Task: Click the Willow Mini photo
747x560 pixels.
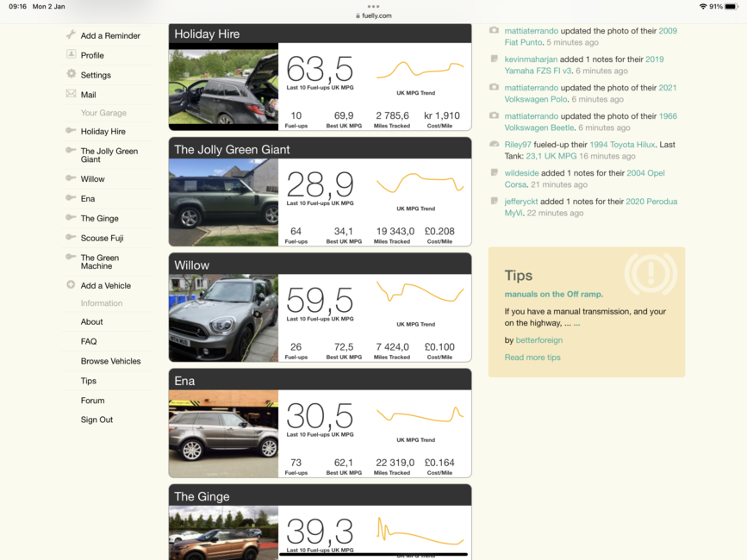Action: click(x=223, y=318)
